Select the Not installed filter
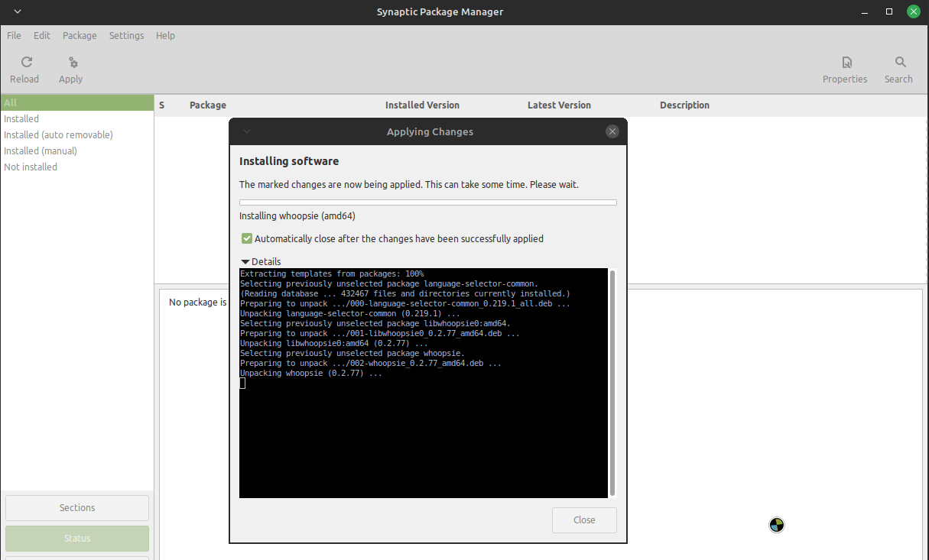 pyautogui.click(x=76, y=167)
